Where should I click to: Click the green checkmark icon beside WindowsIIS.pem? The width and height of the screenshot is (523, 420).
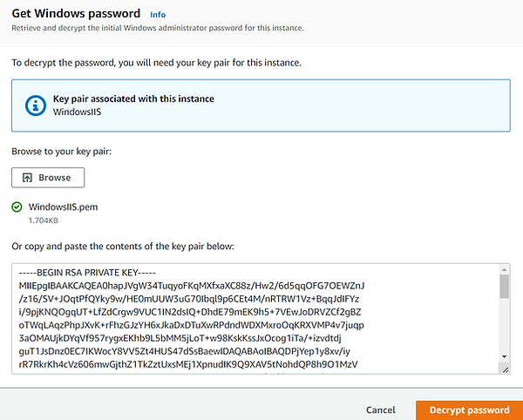(17, 207)
